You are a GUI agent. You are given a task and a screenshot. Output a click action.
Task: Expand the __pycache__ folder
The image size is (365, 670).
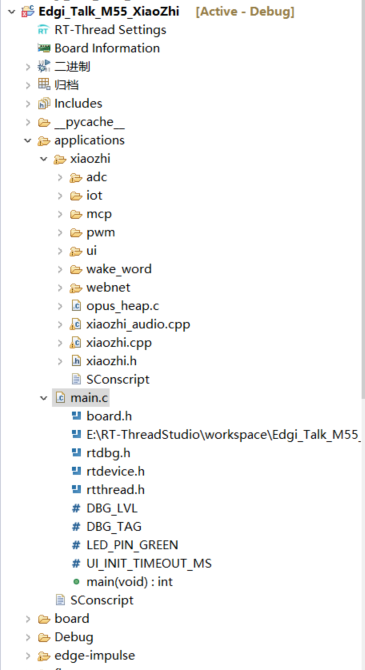point(28,122)
